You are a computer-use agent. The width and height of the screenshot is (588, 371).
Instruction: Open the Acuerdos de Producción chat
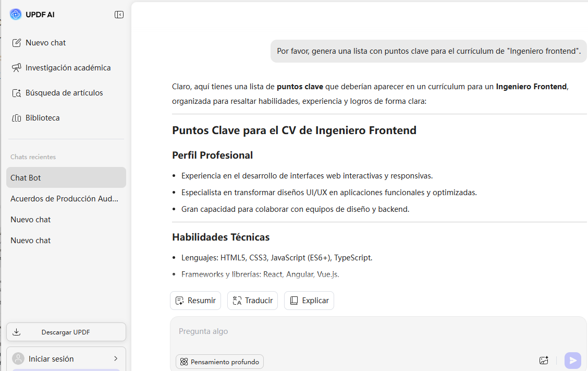pos(64,198)
